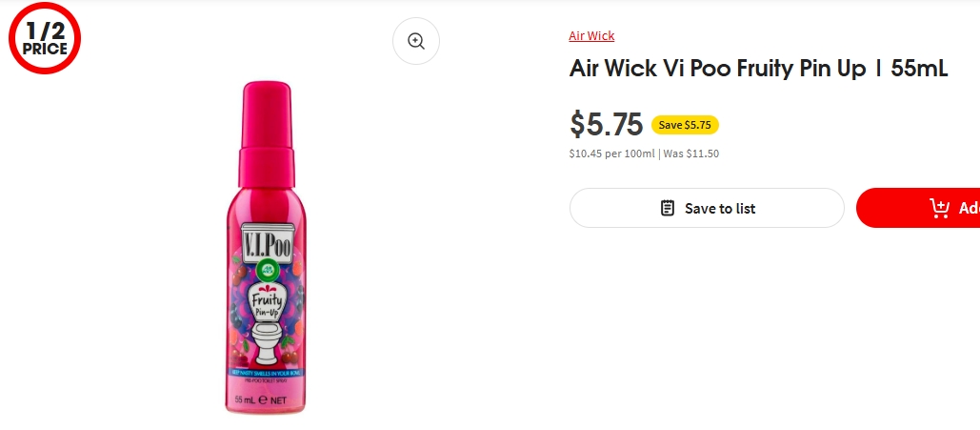Click the clipboard icon beside Save to list
Image resolution: width=980 pixels, height=430 pixels.
point(668,208)
